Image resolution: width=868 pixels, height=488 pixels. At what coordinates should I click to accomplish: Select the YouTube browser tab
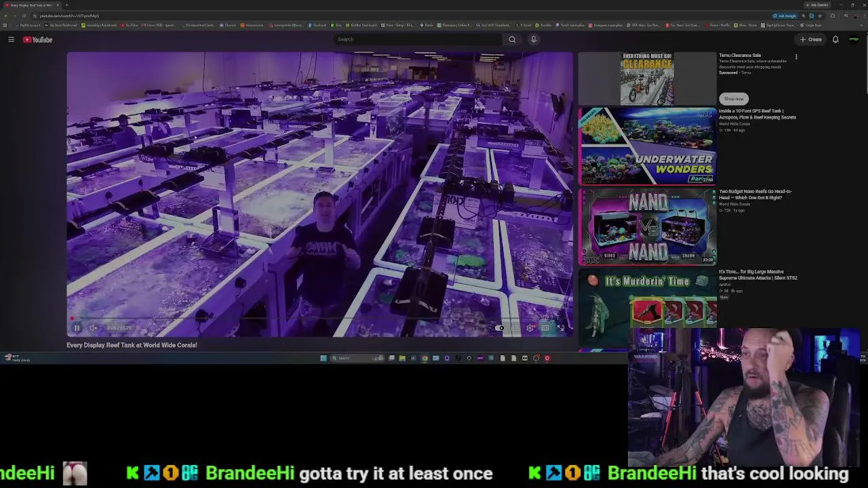click(x=32, y=5)
